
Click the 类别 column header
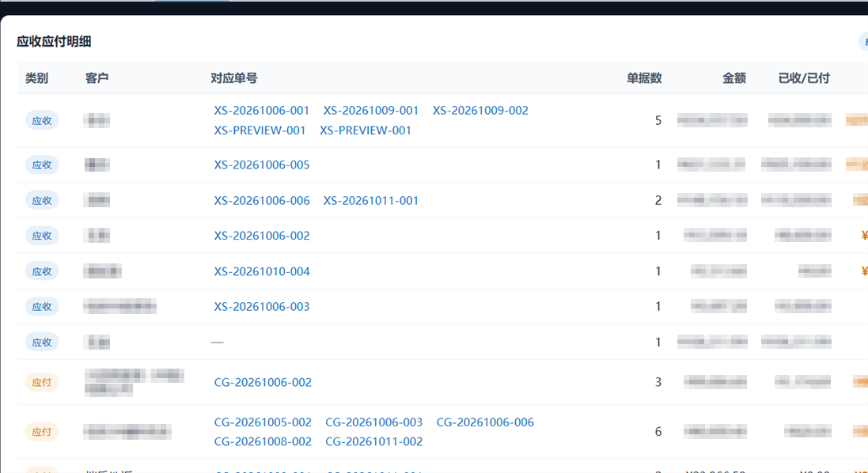pos(36,78)
